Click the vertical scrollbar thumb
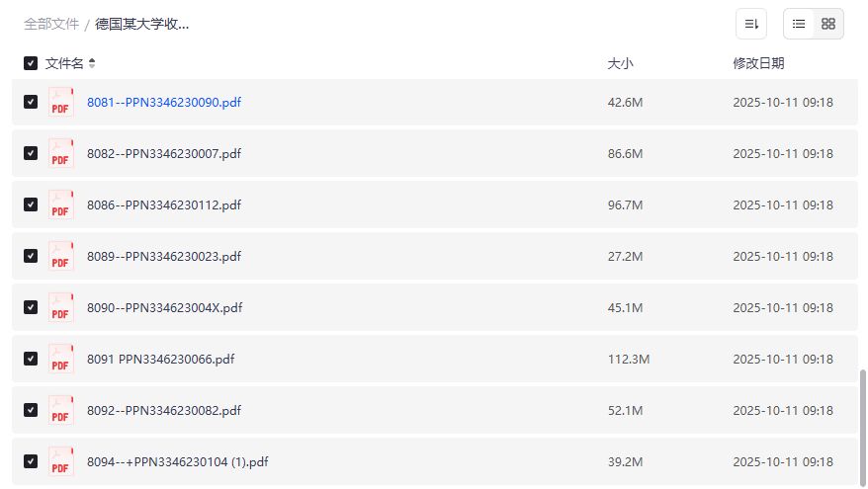This screenshot has width=868, height=489. coord(862,427)
